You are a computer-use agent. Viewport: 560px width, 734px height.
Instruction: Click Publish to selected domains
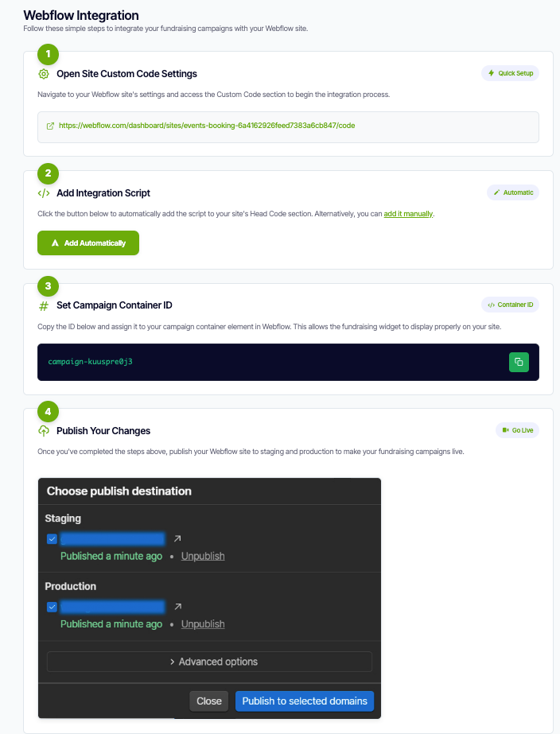click(305, 701)
